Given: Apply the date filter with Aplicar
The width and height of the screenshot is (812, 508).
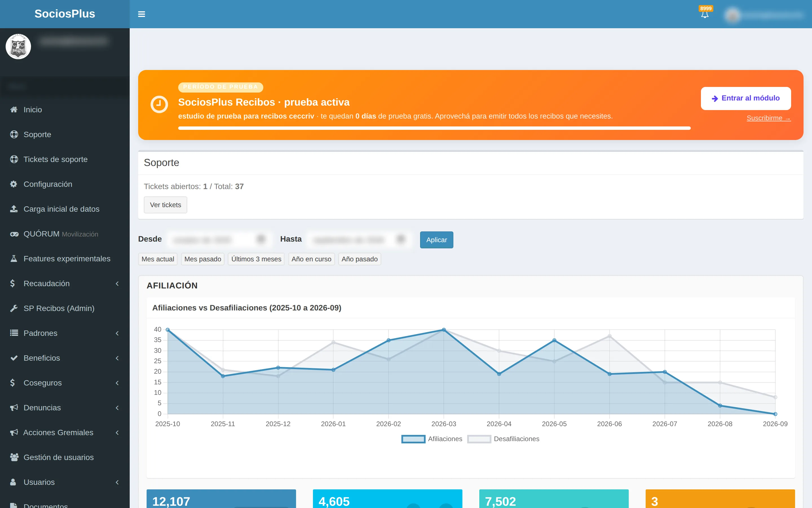Looking at the screenshot, I should [436, 240].
